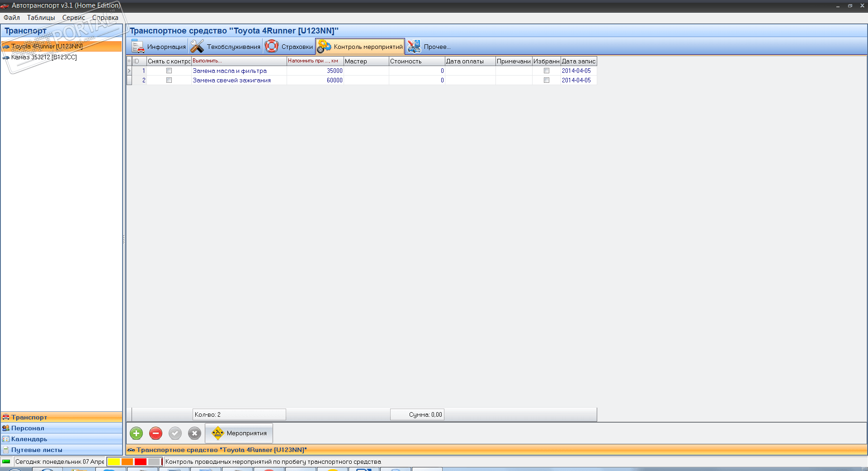Click the mileage value "60000"
The width and height of the screenshot is (868, 471).
click(335, 80)
